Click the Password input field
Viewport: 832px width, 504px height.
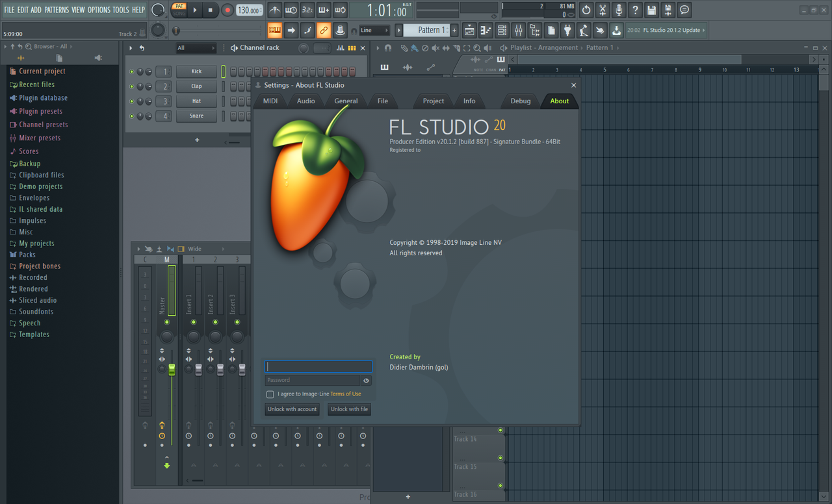coord(313,381)
